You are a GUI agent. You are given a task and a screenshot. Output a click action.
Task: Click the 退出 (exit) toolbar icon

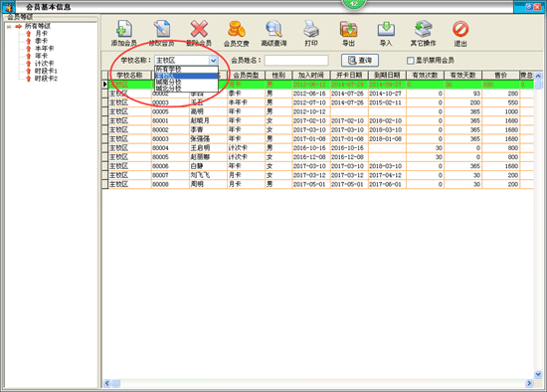point(460,29)
